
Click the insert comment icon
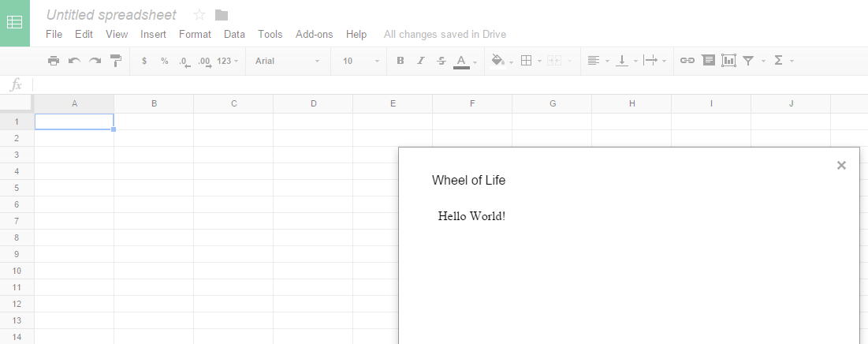click(708, 61)
